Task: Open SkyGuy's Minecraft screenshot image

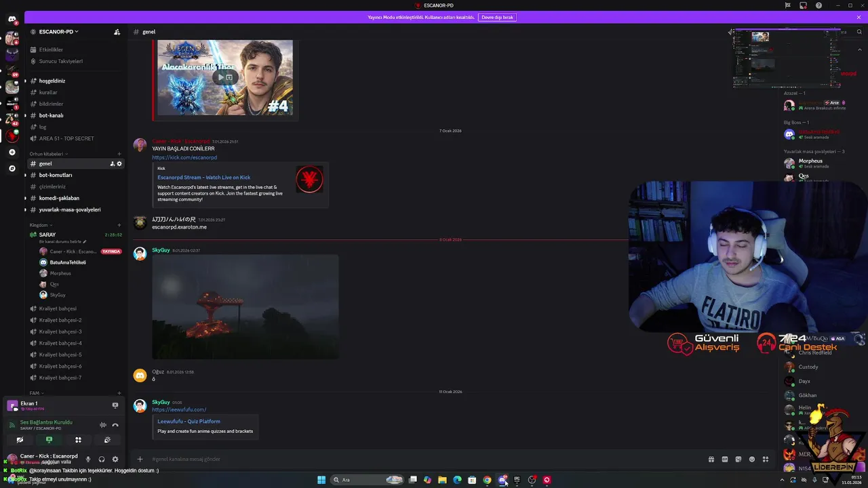Action: 245,306
